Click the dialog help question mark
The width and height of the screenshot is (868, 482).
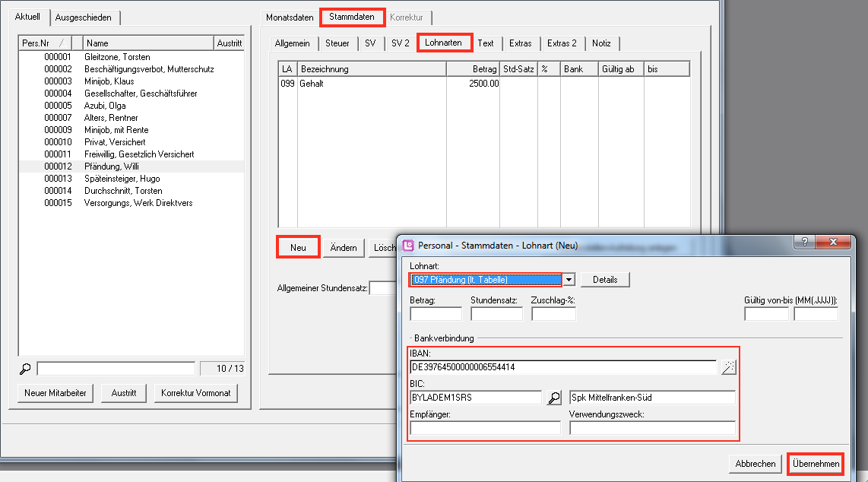[x=803, y=242]
